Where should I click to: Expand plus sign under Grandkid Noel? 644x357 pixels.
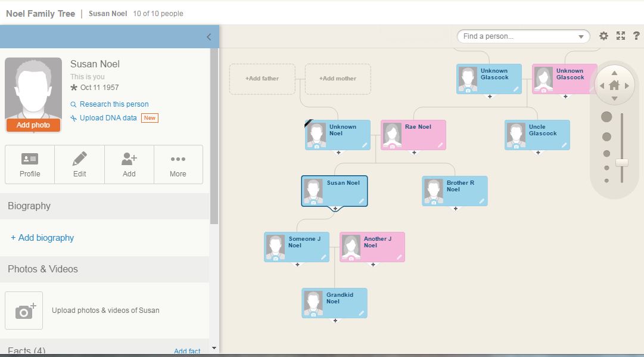[x=335, y=321]
